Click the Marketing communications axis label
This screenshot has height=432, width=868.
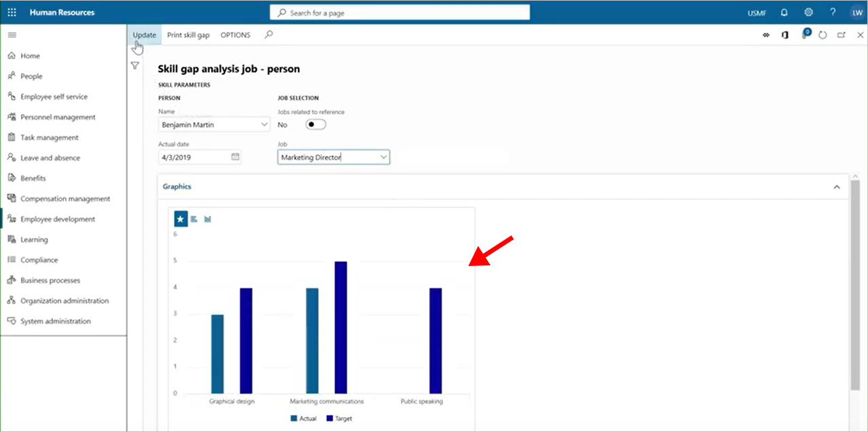coord(327,401)
